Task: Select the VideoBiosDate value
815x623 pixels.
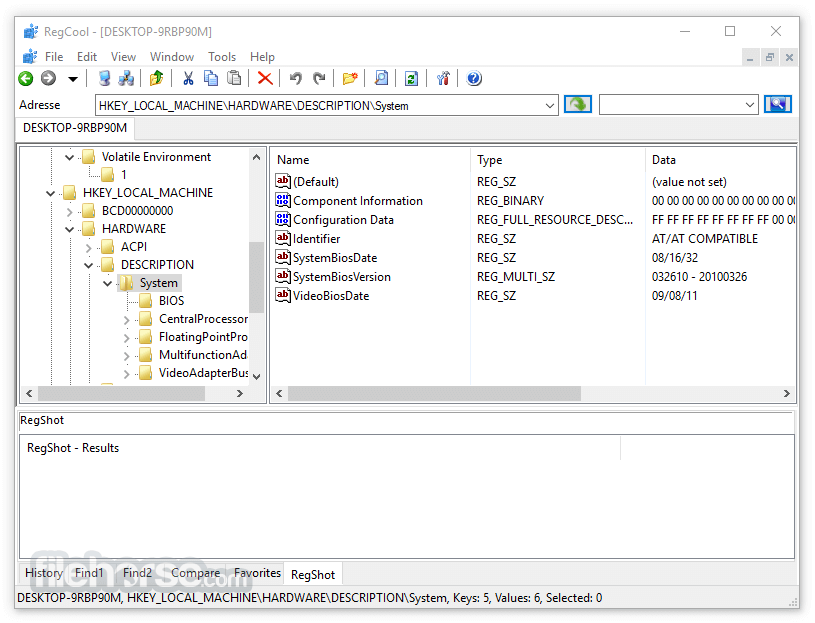Action: pos(331,296)
